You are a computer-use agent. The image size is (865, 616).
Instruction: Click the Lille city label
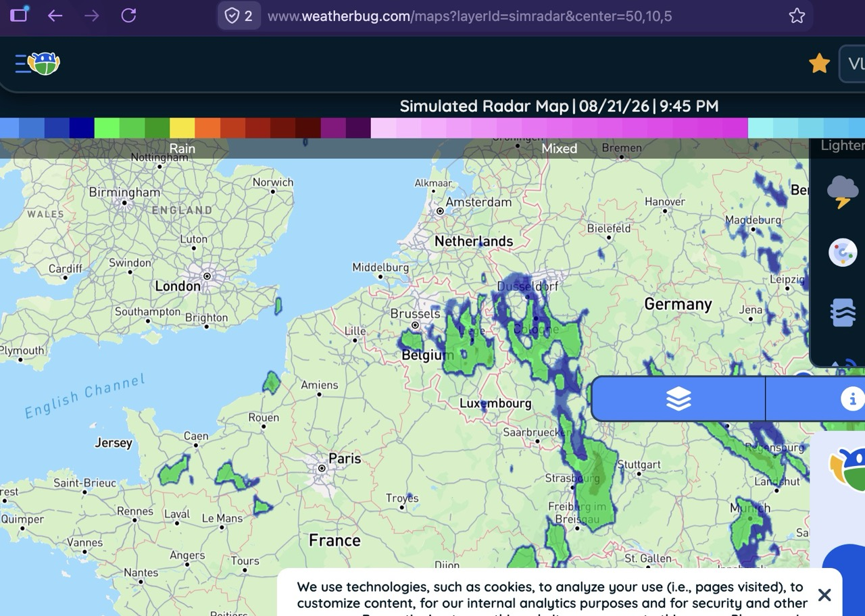(355, 331)
